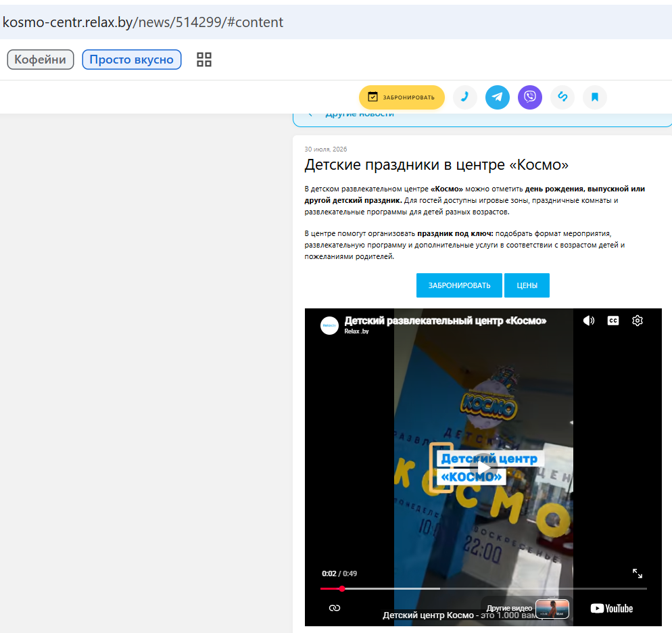Click the browser address bar URL
Viewport: 672px width, 633px height.
143,22
